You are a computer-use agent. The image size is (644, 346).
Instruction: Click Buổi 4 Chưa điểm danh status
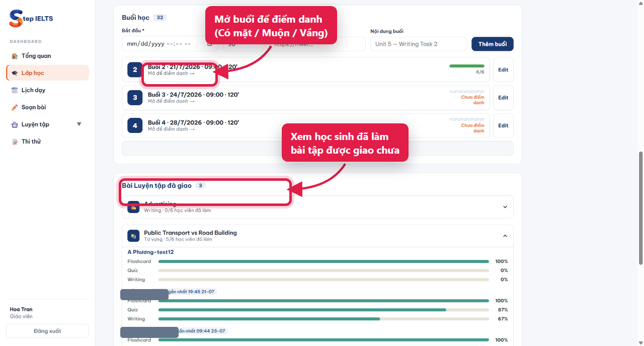pyautogui.click(x=472, y=128)
